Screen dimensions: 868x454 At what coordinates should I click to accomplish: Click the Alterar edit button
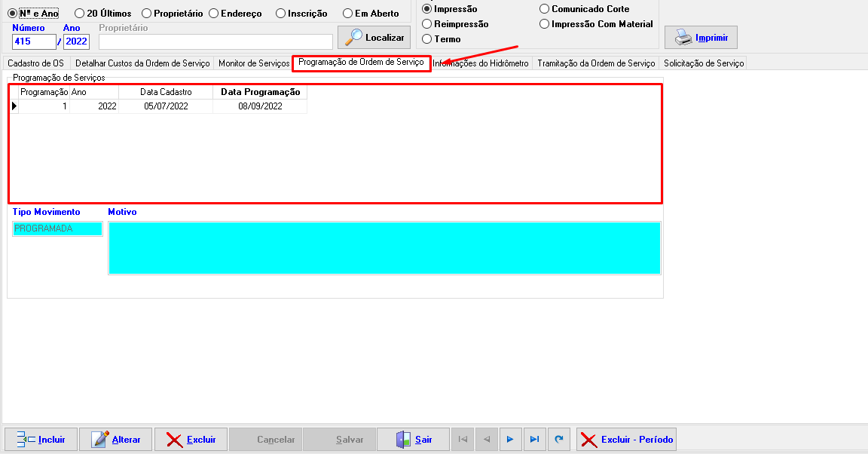pyautogui.click(x=115, y=440)
